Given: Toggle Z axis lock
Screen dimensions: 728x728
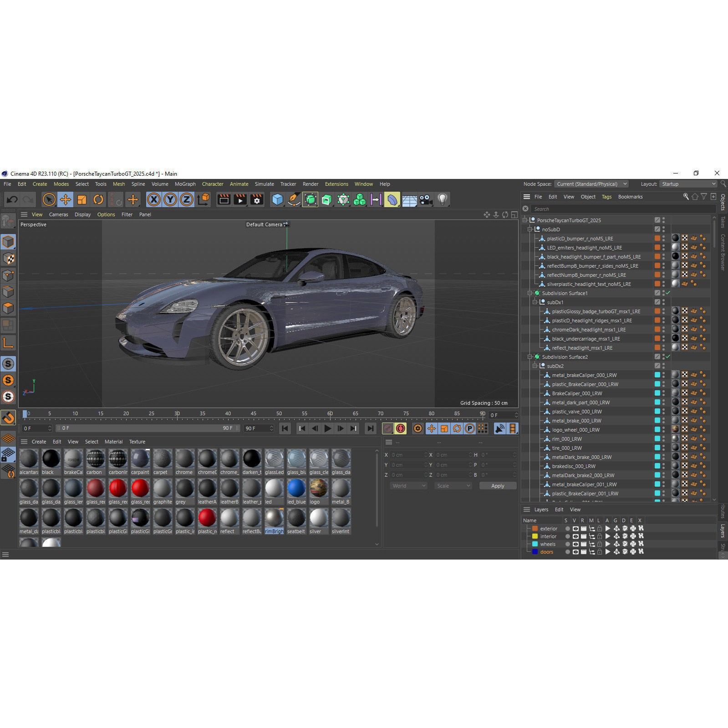Looking at the screenshot, I should tap(187, 199).
